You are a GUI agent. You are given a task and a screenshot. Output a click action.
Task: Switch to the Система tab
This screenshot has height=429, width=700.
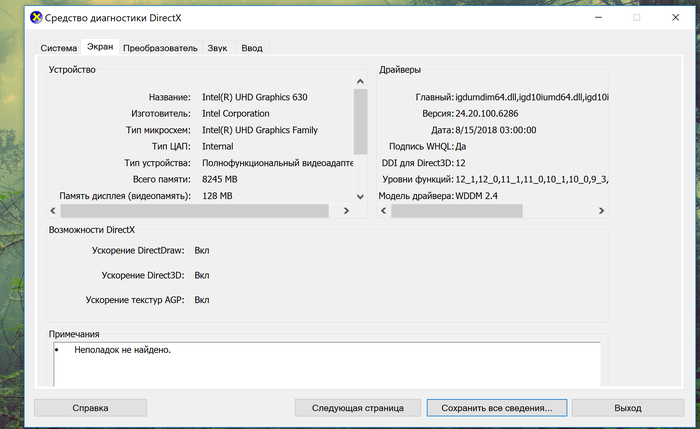pyautogui.click(x=58, y=48)
